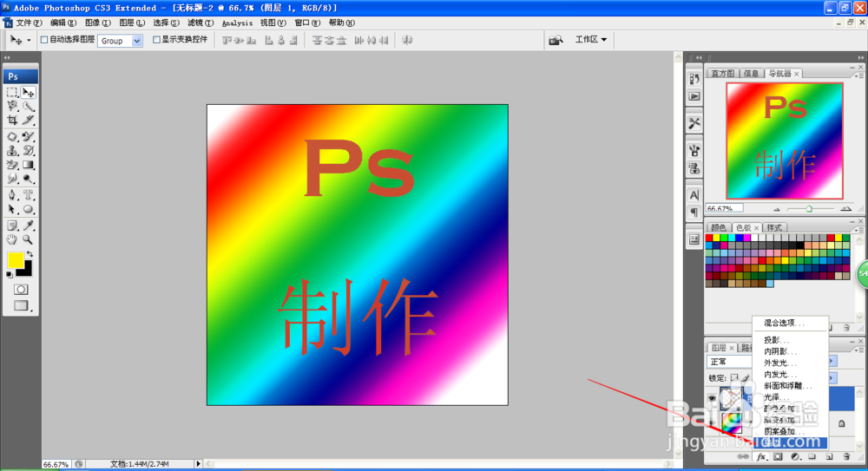
Task: Reset default foreground and background colors
Action: [x=10, y=274]
